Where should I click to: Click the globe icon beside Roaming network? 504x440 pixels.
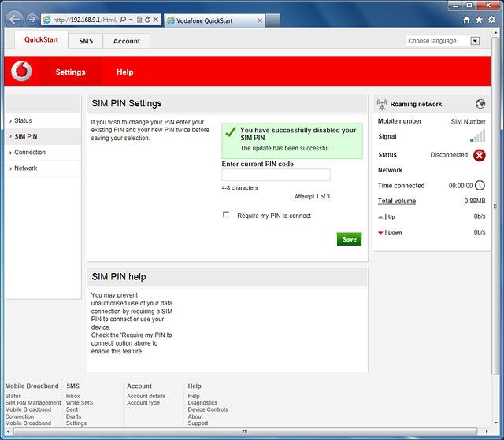point(480,104)
